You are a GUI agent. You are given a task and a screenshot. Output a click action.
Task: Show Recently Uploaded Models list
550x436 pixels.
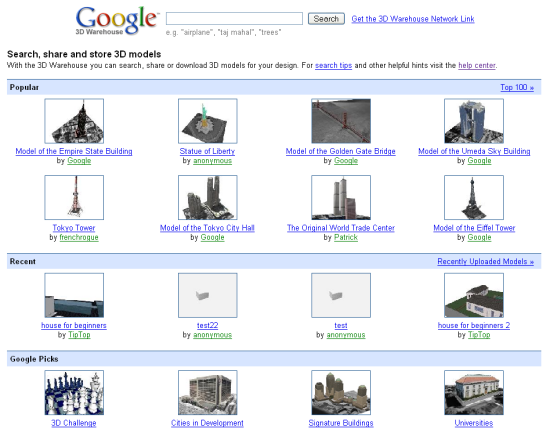coord(485,261)
